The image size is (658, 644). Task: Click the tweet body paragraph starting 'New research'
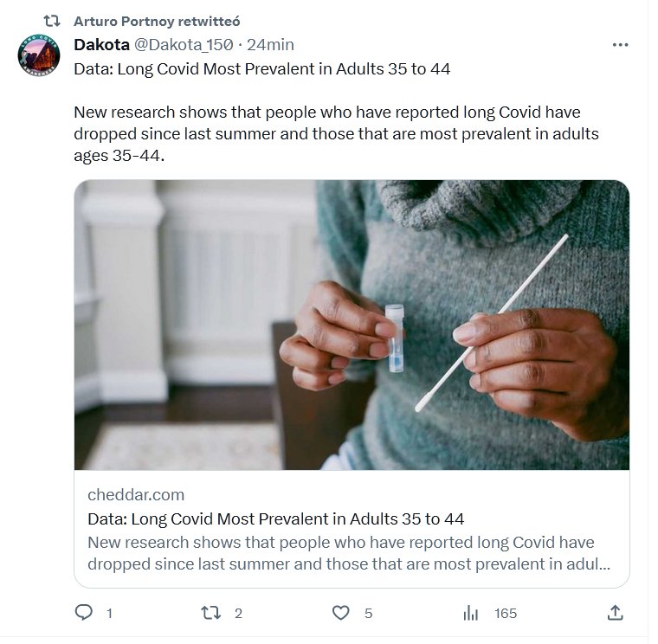coord(336,134)
